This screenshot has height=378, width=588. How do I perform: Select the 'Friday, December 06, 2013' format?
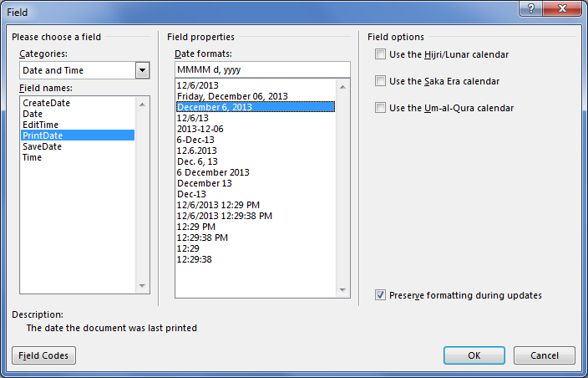coord(232,96)
